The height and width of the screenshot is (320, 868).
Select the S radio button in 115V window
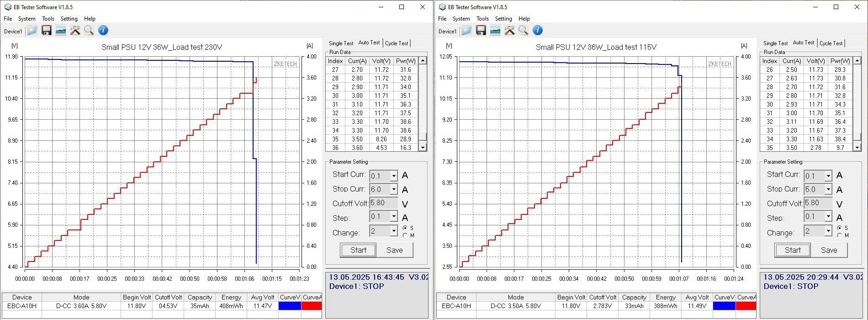coord(840,228)
